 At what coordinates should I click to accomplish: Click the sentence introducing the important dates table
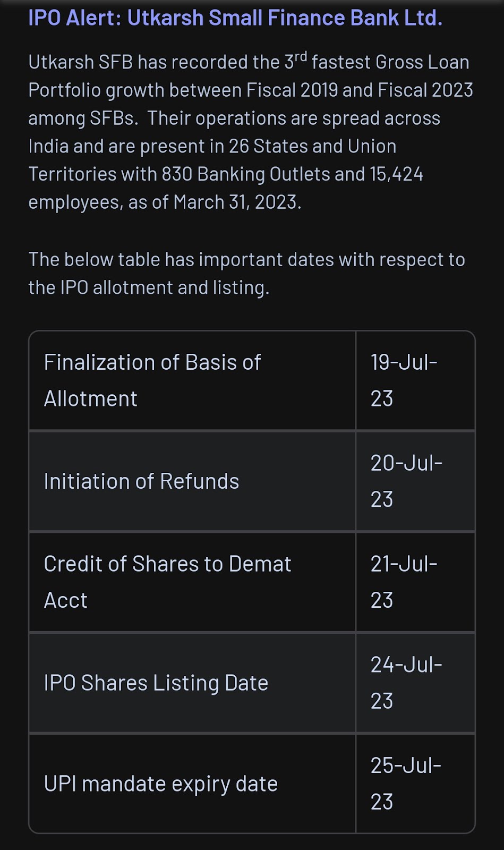pos(247,274)
